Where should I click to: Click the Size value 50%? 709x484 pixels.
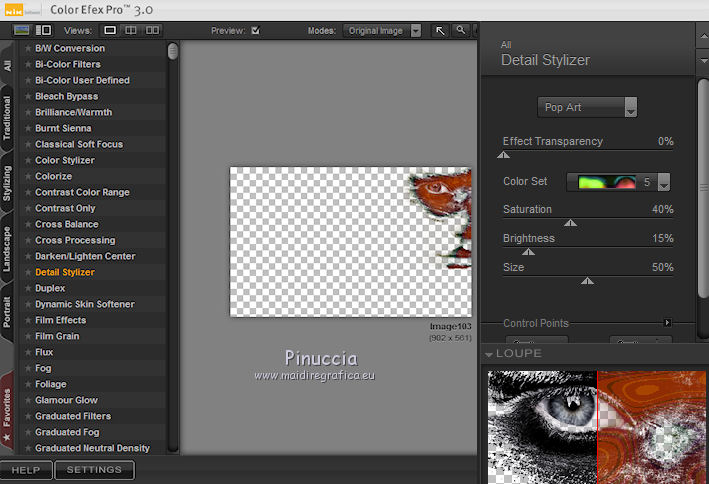coord(662,267)
